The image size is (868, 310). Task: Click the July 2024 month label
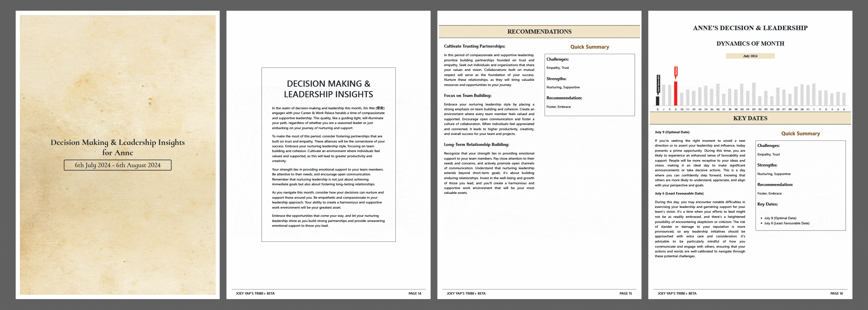[x=750, y=56]
